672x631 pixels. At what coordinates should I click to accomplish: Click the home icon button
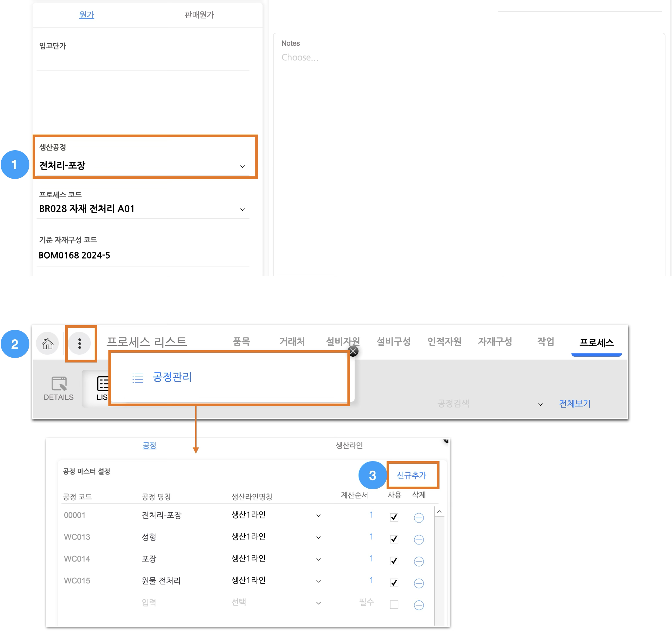47,344
